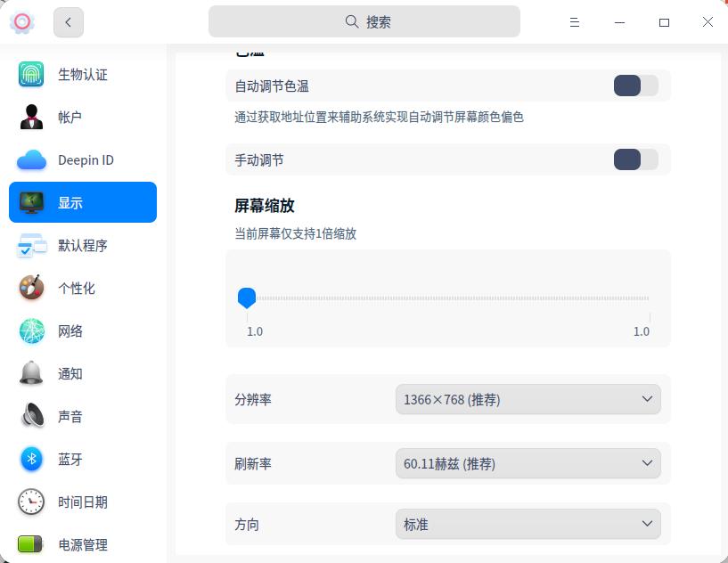Open 时间日期 date and time settings
728x563 pixels.
pos(31,502)
